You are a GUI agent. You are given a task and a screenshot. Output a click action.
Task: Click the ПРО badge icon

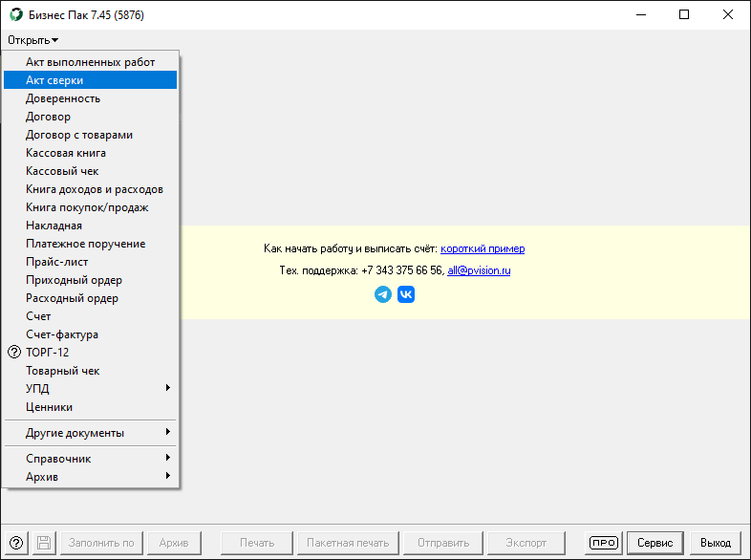pyautogui.click(x=604, y=543)
